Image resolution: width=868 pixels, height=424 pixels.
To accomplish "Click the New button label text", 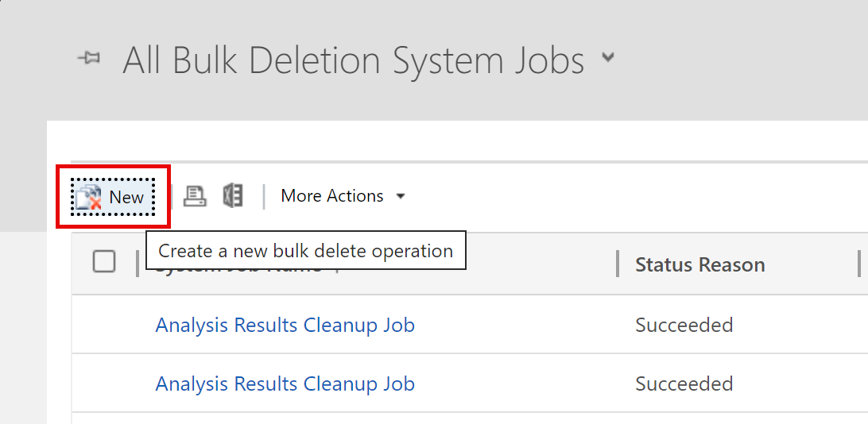I will tap(126, 198).
